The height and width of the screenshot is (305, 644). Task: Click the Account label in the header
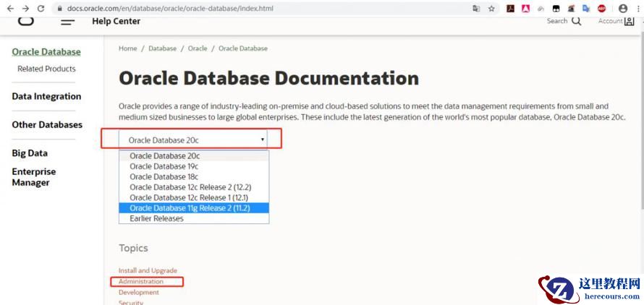coord(610,22)
